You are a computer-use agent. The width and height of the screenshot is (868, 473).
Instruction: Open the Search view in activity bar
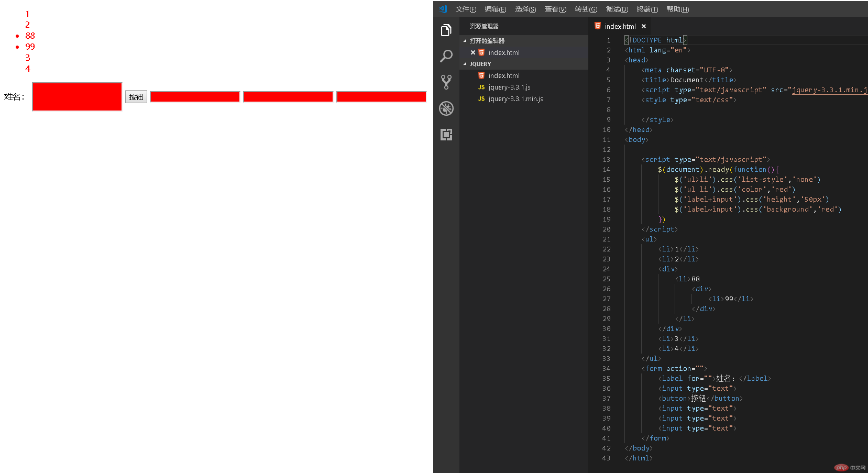tap(446, 56)
